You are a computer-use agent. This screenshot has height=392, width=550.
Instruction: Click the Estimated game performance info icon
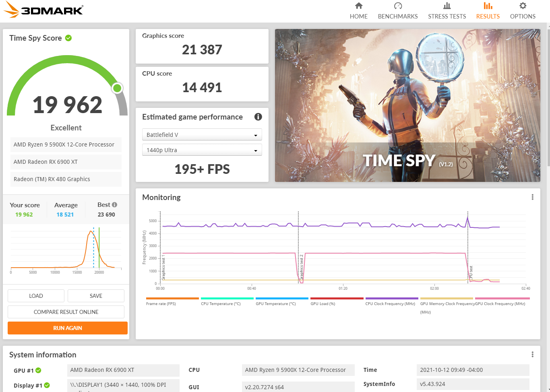258,117
